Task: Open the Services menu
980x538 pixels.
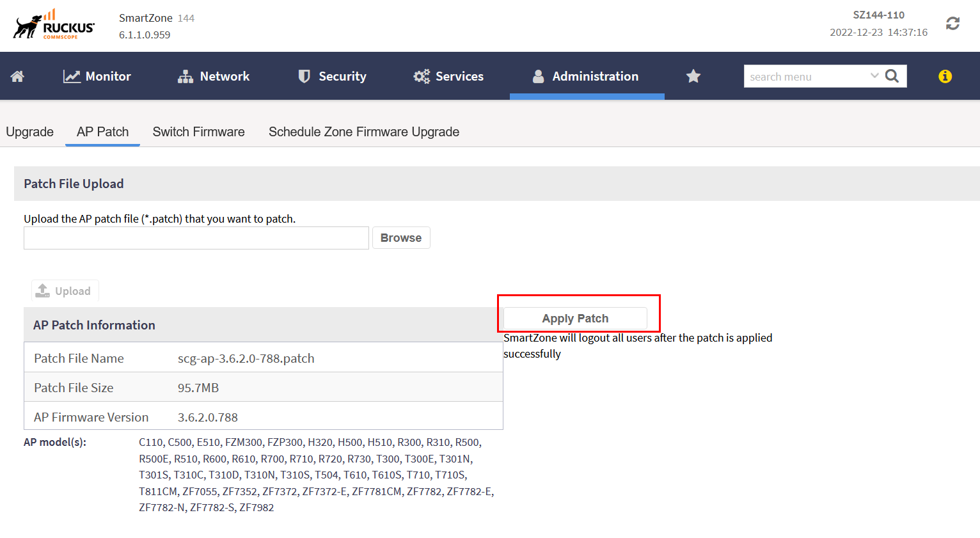Action: pyautogui.click(x=448, y=76)
